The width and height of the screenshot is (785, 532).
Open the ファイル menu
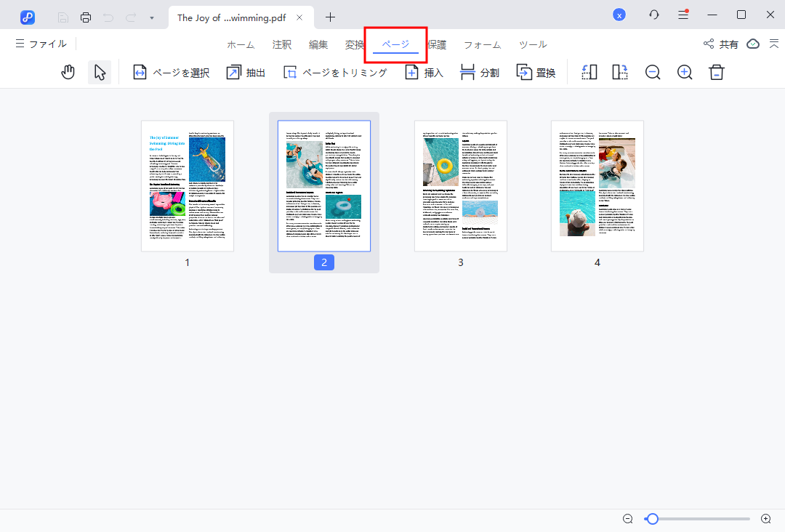click(41, 44)
